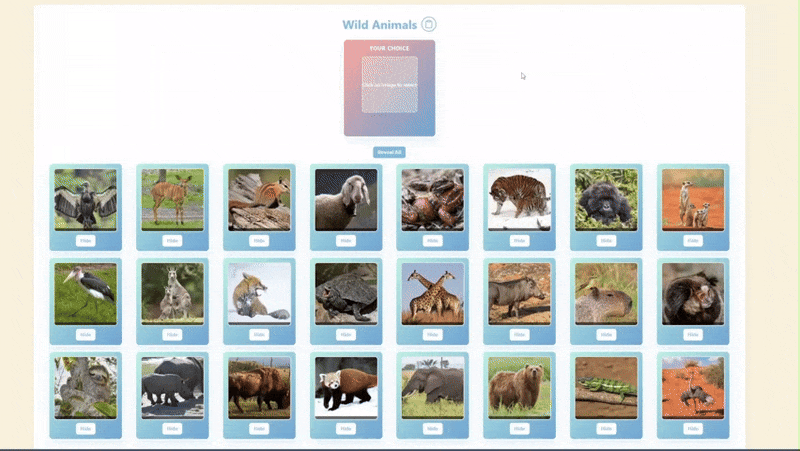800x451 pixels.
Task: Hide the fox in snow card
Action: [x=259, y=335]
